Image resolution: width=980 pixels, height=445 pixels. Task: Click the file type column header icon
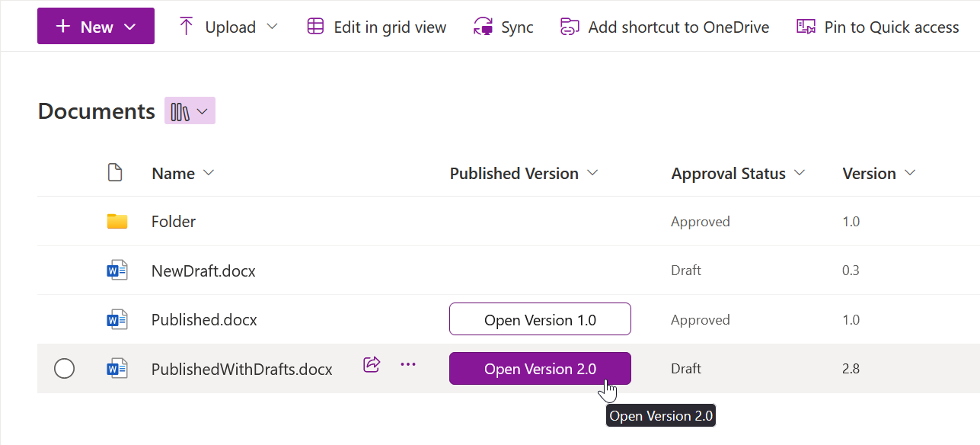click(115, 173)
